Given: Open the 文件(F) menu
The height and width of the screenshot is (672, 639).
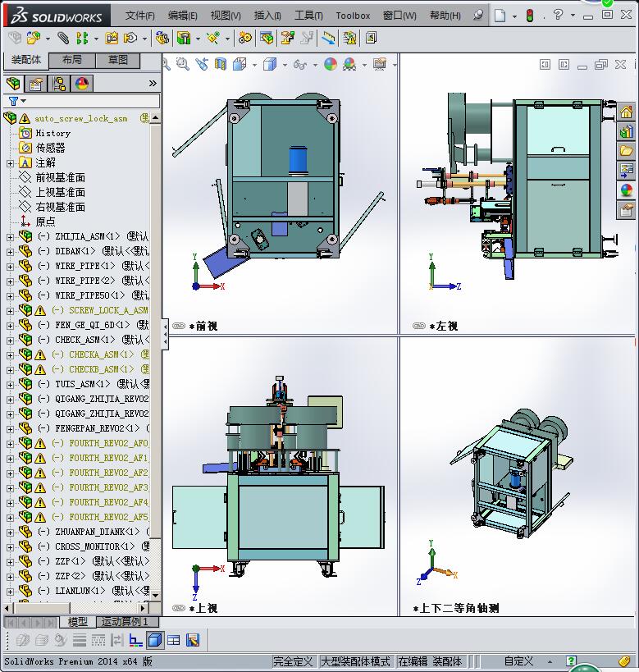Looking at the screenshot, I should 139,16.
